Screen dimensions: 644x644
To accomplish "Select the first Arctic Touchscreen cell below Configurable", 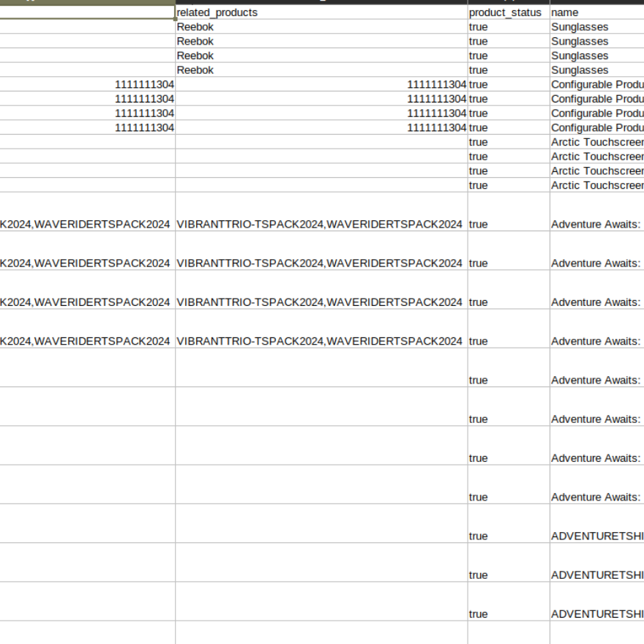I will (x=596, y=142).
